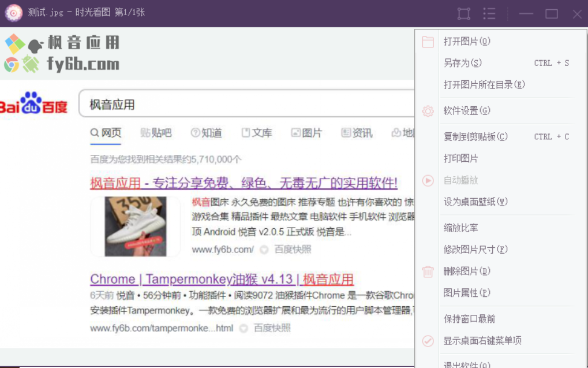Click 百度快照 beside the tampermonkey URL
588x368 pixels.
(x=272, y=328)
